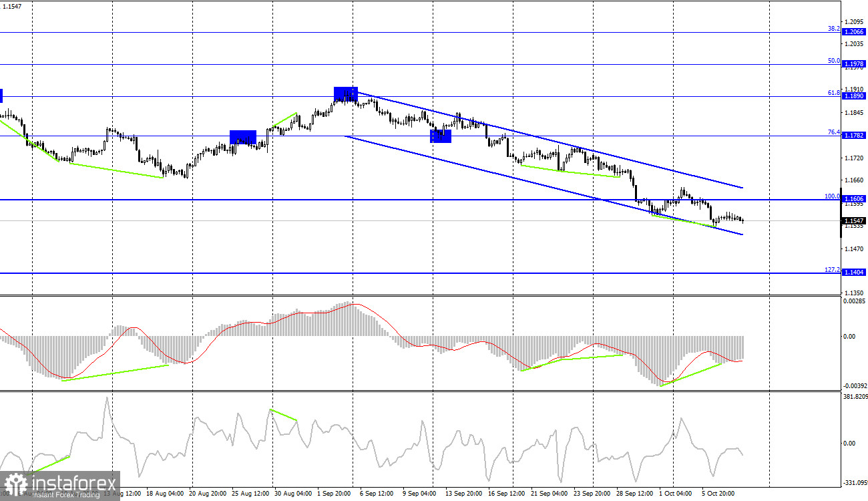
Task: Click the 1.1782 Fibonacci price label
Action: click(855, 136)
